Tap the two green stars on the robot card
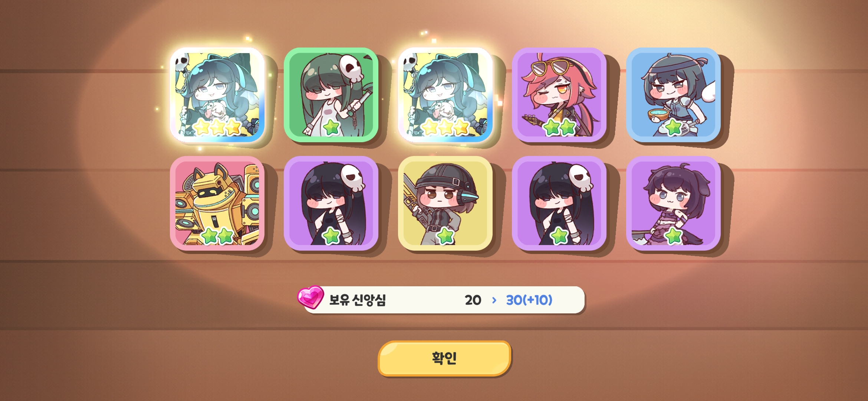Image resolution: width=868 pixels, height=401 pixels. 217,236
